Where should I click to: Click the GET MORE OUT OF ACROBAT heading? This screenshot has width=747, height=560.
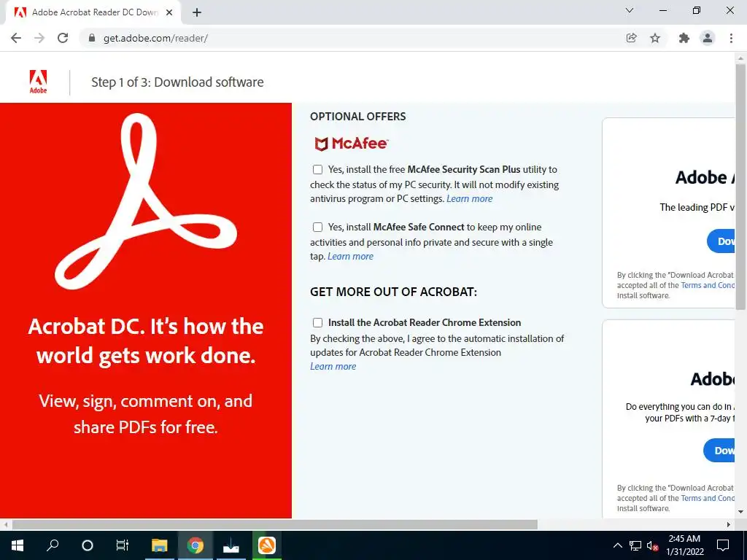(x=393, y=292)
